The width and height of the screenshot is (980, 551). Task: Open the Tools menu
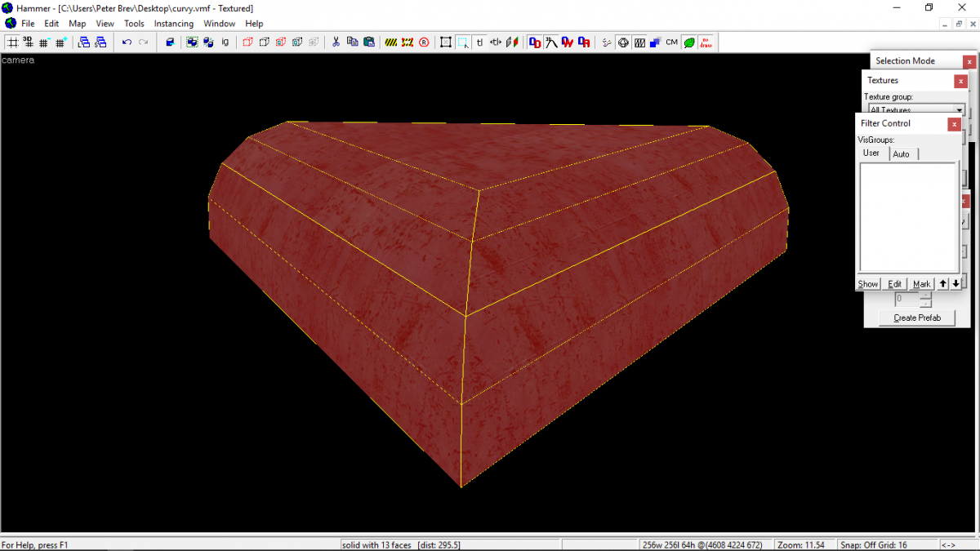point(134,24)
